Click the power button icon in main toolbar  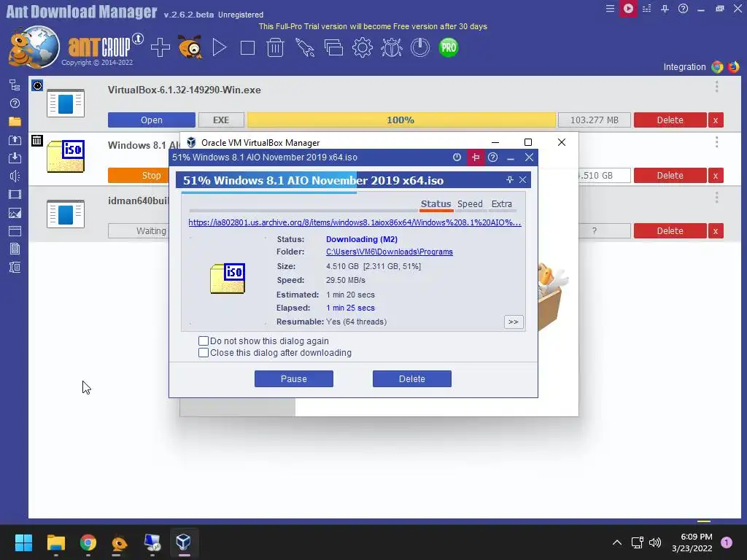point(420,47)
